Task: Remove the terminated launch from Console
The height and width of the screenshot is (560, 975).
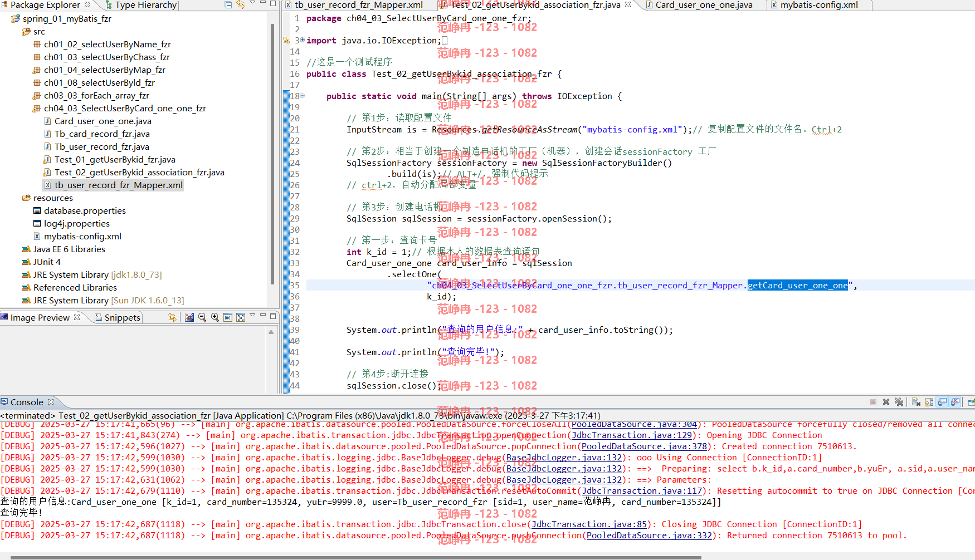Action: point(886,402)
